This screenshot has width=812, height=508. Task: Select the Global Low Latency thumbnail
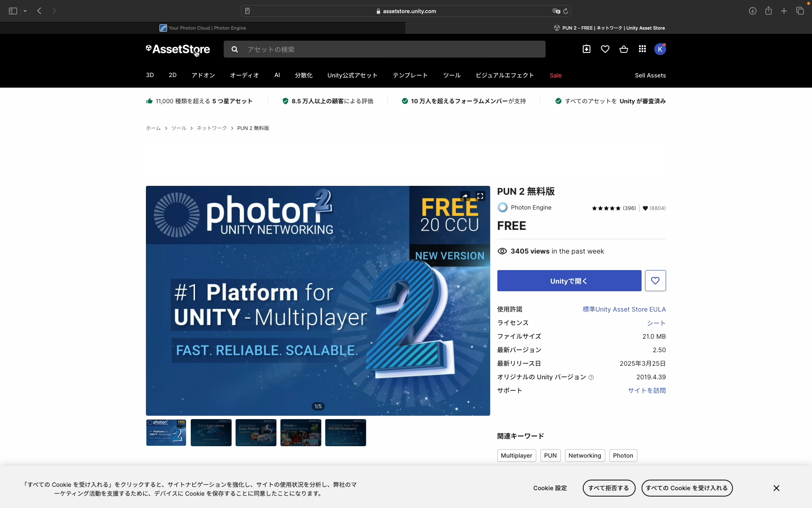coord(211,433)
